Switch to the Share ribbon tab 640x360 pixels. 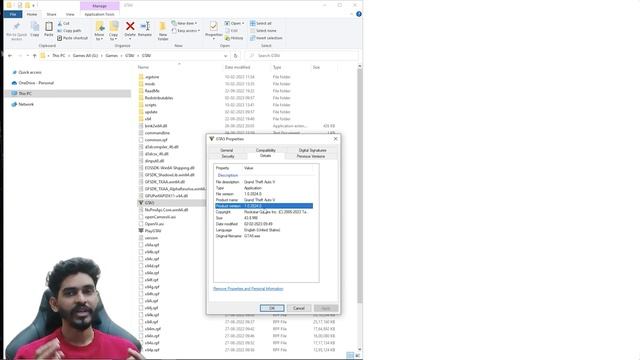pyautogui.click(x=51, y=14)
